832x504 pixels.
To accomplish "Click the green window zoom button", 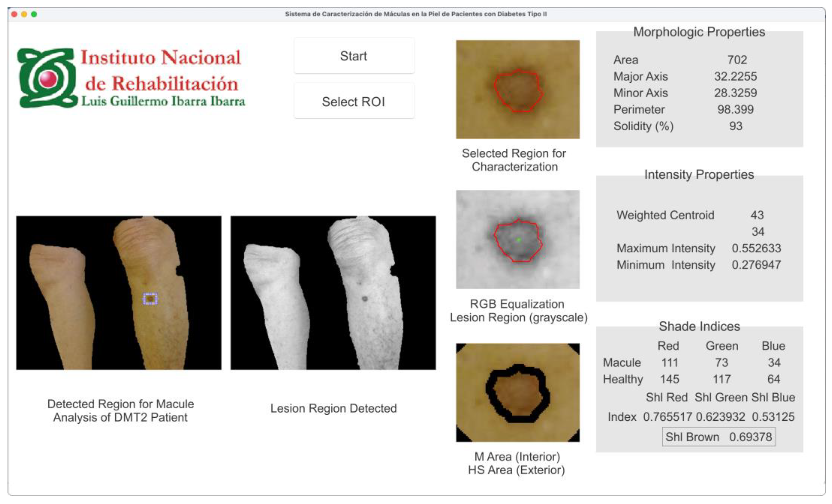I will tap(34, 14).
